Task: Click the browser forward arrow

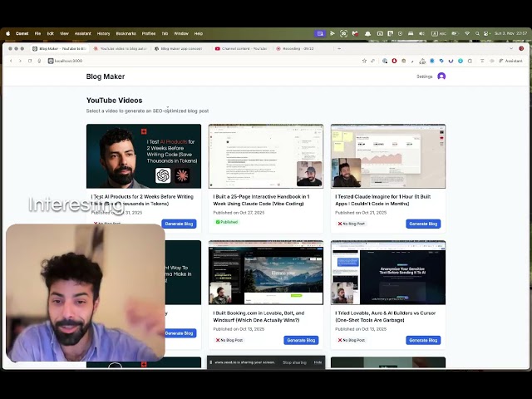Action: [x=20, y=61]
